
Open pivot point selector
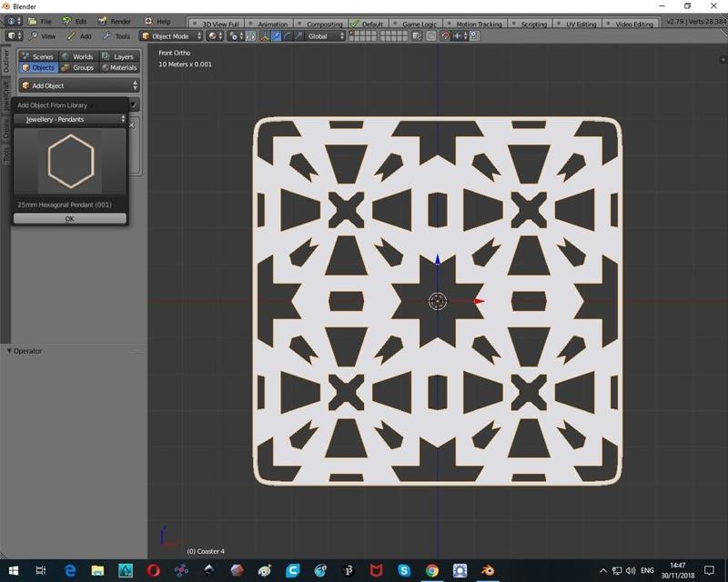click(x=237, y=36)
